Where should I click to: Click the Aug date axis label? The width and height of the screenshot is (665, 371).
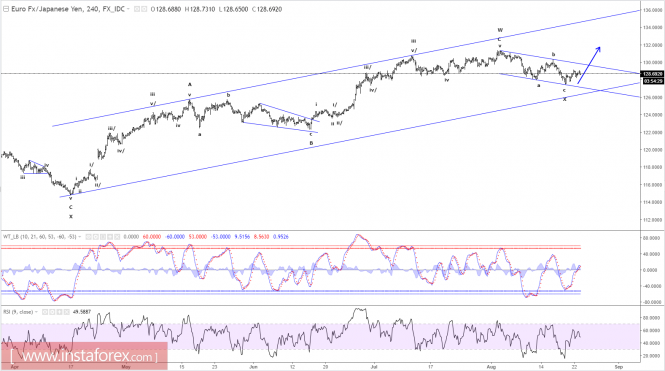pyautogui.click(x=491, y=367)
